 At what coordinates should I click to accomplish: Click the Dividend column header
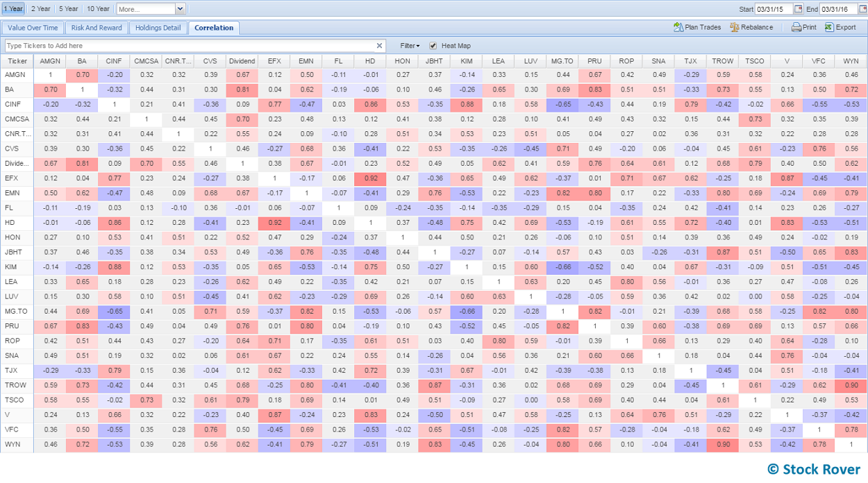242,61
